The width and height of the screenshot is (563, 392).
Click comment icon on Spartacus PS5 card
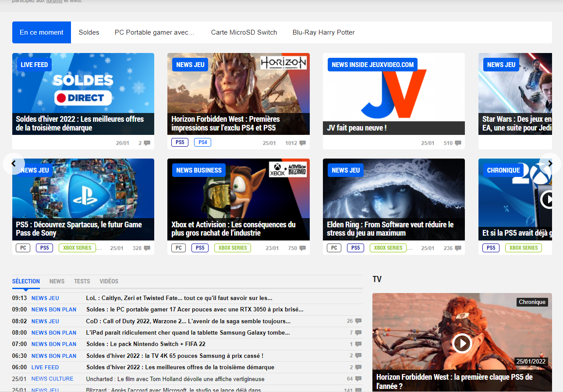tap(147, 248)
